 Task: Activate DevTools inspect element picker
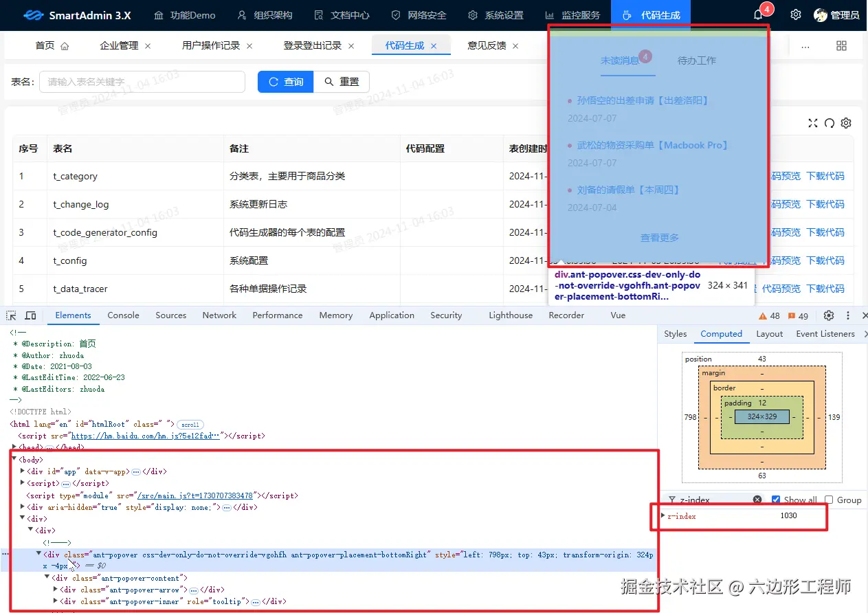[x=11, y=315]
